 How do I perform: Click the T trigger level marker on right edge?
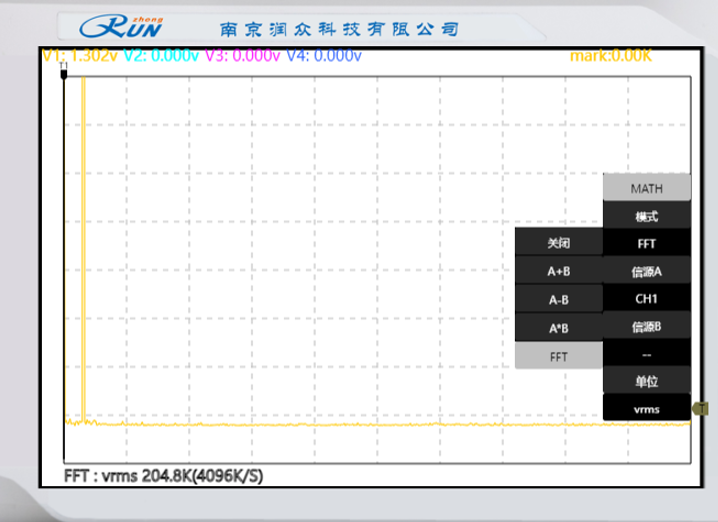(701, 408)
